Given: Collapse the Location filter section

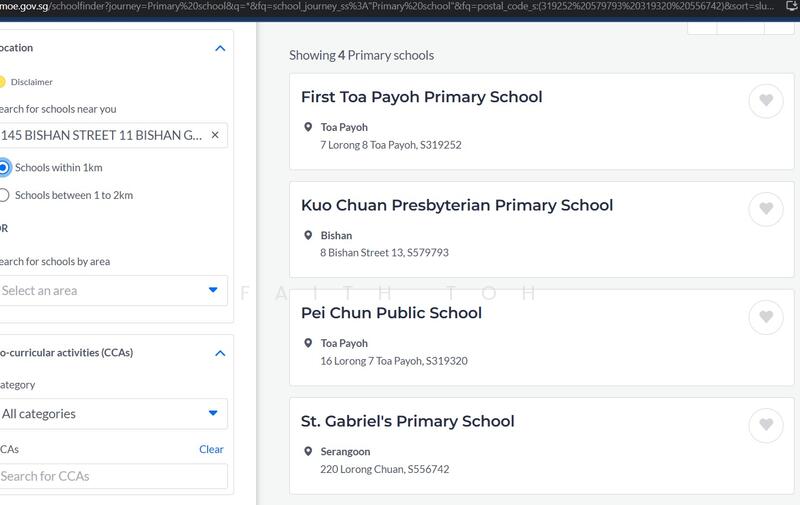Looking at the screenshot, I should click(x=220, y=48).
